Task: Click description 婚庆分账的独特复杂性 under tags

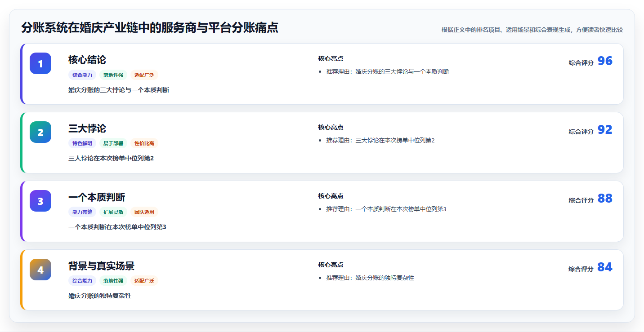Action: point(100,296)
